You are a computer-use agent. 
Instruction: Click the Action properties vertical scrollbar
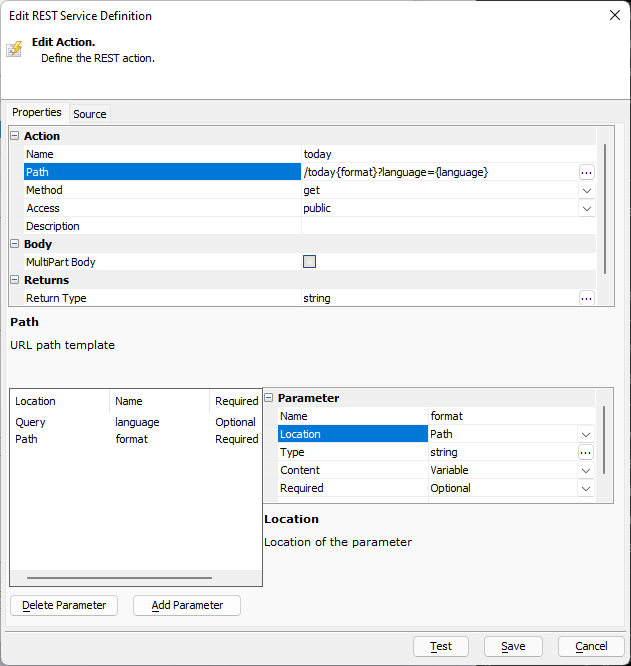[605, 209]
